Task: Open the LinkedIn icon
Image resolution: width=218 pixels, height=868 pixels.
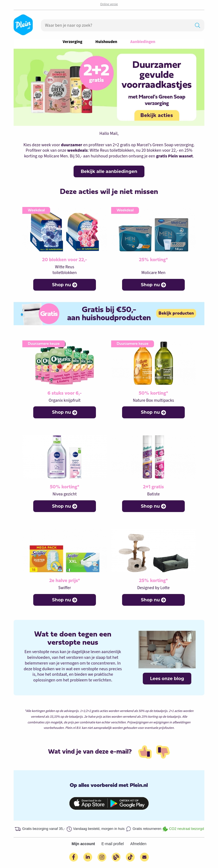Action: click(x=87, y=857)
